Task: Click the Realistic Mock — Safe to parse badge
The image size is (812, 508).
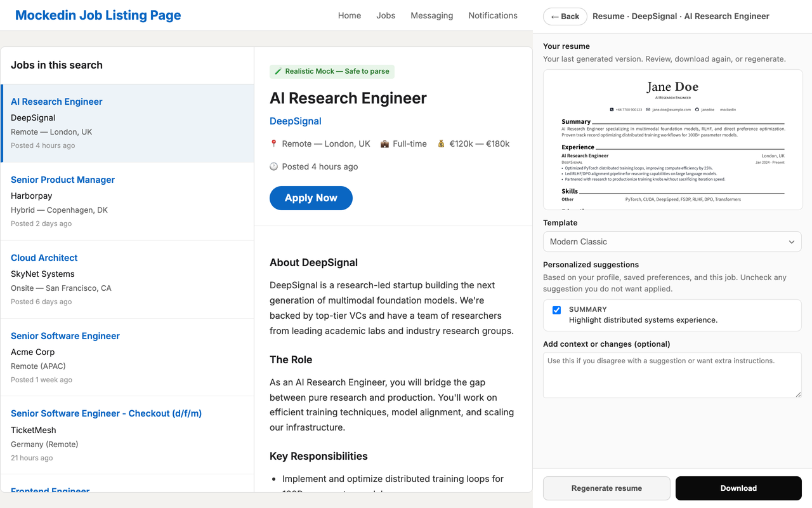Action: [332, 71]
